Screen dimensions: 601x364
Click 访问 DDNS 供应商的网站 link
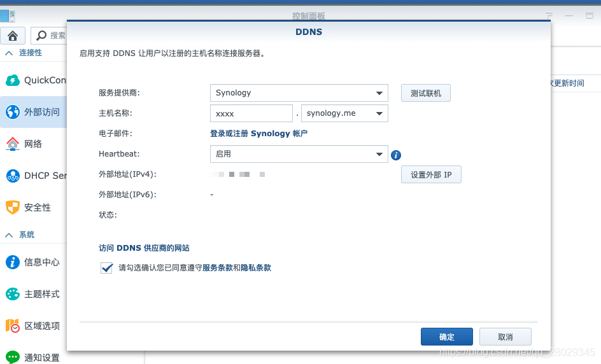(x=144, y=248)
